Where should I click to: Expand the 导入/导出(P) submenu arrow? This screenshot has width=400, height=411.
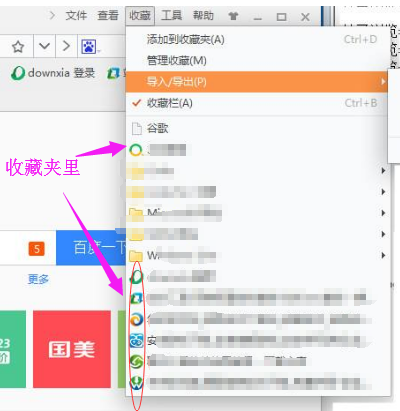[383, 82]
